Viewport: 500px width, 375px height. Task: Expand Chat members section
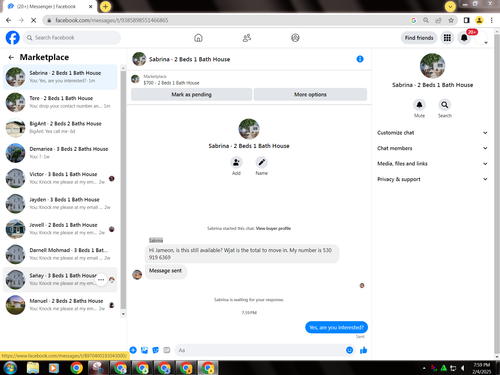pos(432,148)
